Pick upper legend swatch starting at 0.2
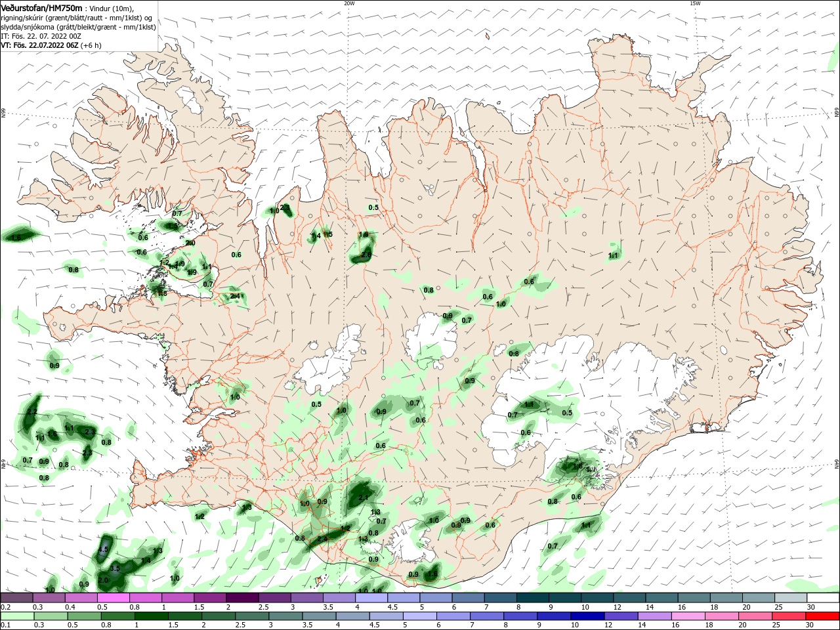840x630 pixels. click(16, 597)
